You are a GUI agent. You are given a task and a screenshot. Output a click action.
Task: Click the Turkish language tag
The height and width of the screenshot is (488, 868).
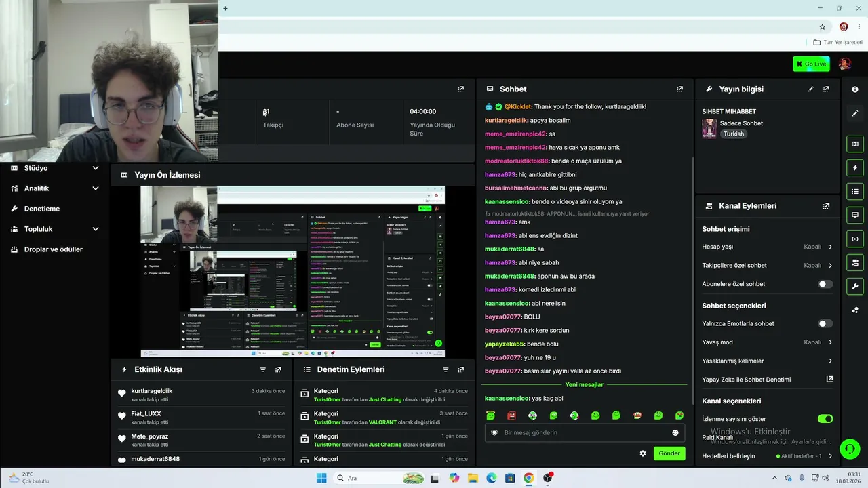[x=734, y=134]
